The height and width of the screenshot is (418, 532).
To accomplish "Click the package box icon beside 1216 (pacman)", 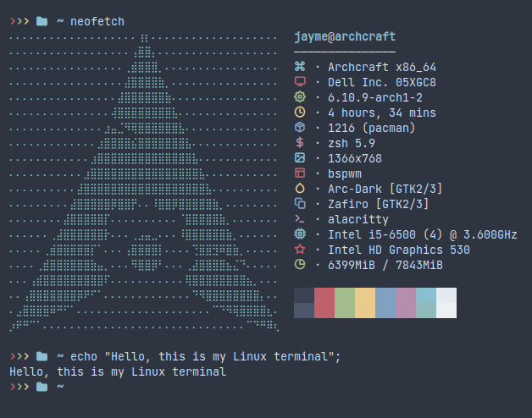I will pyautogui.click(x=300, y=128).
